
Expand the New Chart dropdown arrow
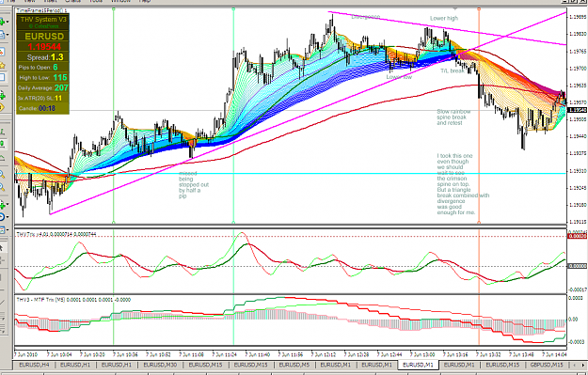(x=8, y=22)
